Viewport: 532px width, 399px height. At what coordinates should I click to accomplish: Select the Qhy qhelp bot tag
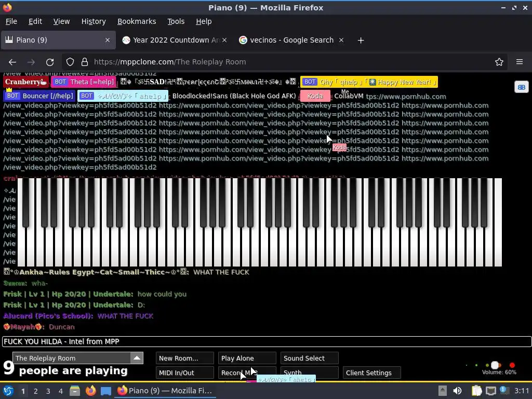(x=369, y=82)
